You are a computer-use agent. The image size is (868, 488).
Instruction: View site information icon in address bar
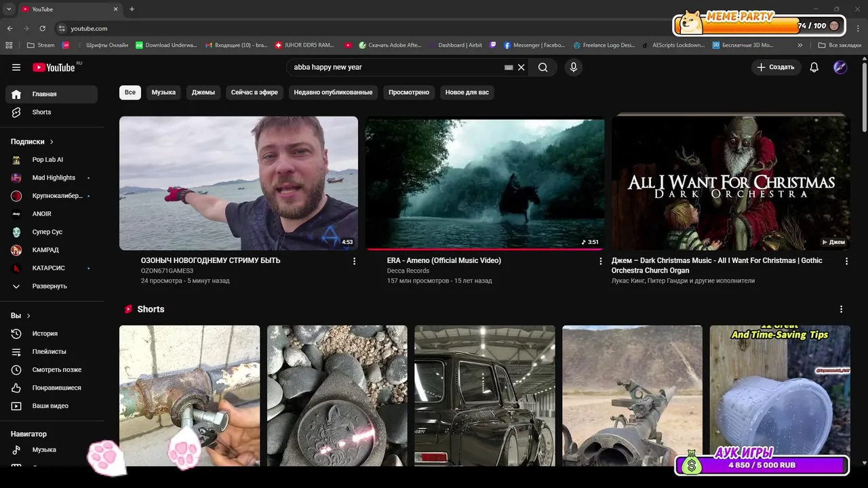coord(62,28)
